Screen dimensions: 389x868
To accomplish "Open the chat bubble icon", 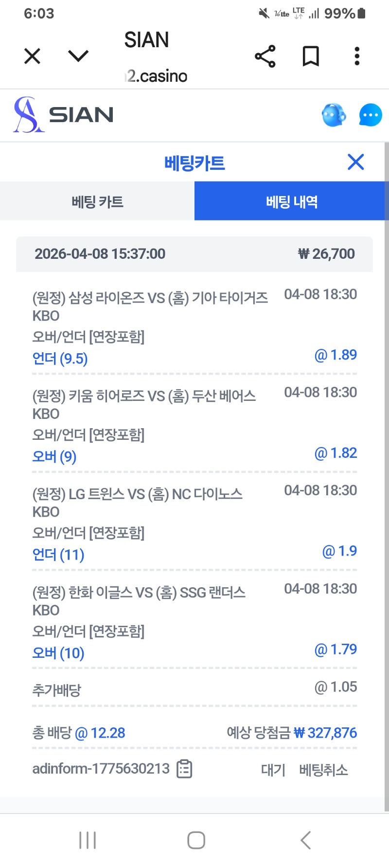I will [371, 115].
